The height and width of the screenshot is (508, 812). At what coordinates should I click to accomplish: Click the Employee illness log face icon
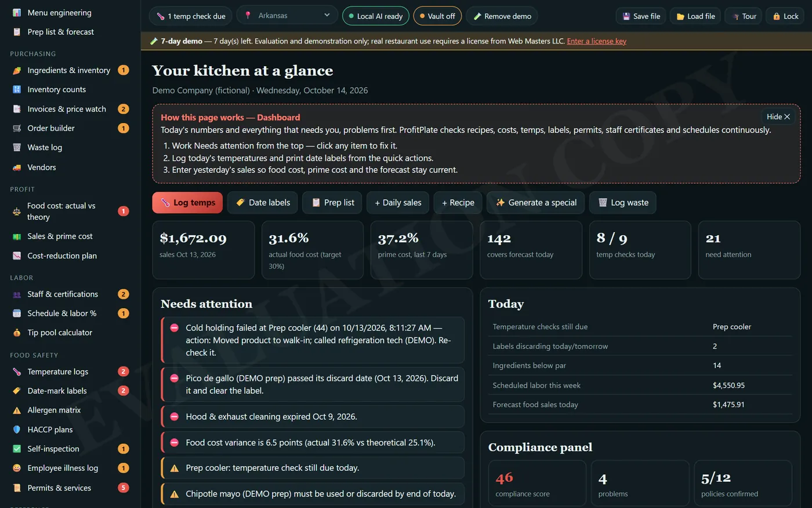17,468
